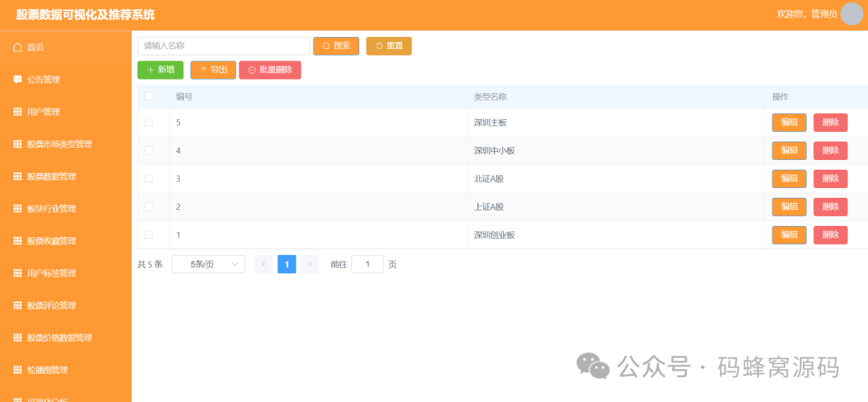Image resolution: width=868 pixels, height=402 pixels.
Task: Click the minus-circle icon in 批量删除 button
Action: pyautogui.click(x=252, y=70)
